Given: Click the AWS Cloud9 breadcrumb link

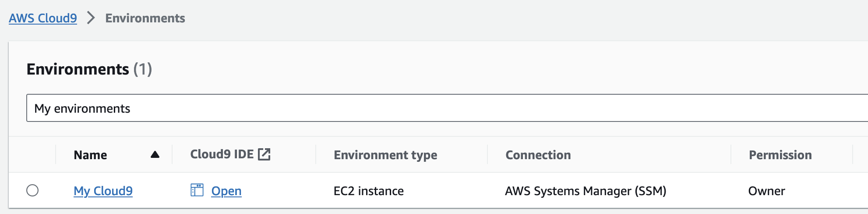Looking at the screenshot, I should click(43, 18).
